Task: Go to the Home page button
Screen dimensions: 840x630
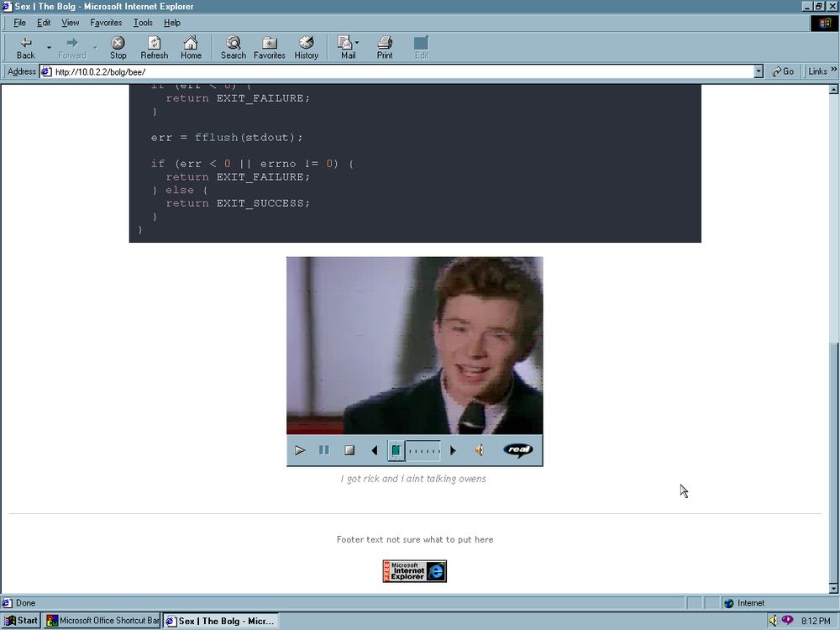Action: pos(191,48)
